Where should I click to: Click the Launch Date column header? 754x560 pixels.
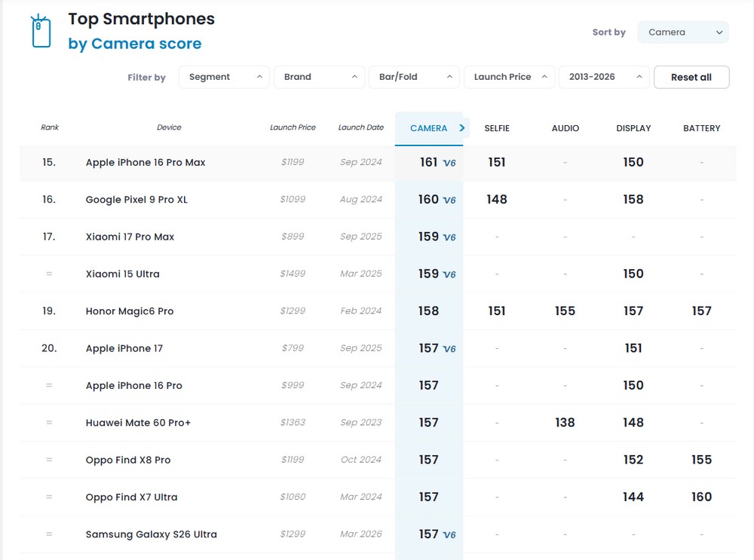pos(360,127)
